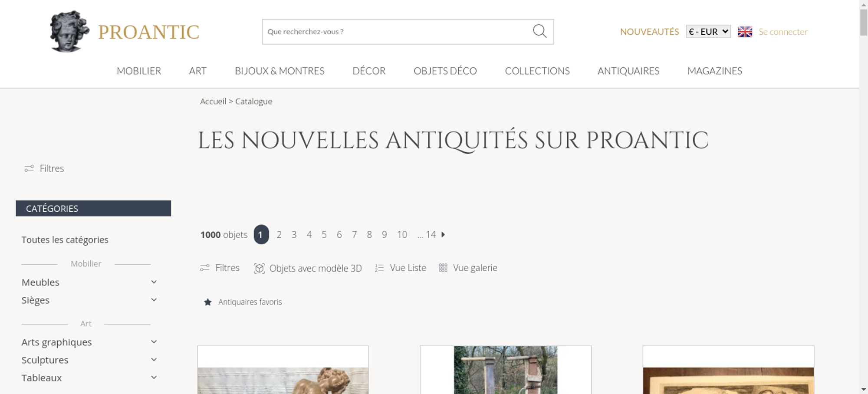Click the Se connecter link
The height and width of the screenshot is (394, 868).
[783, 32]
